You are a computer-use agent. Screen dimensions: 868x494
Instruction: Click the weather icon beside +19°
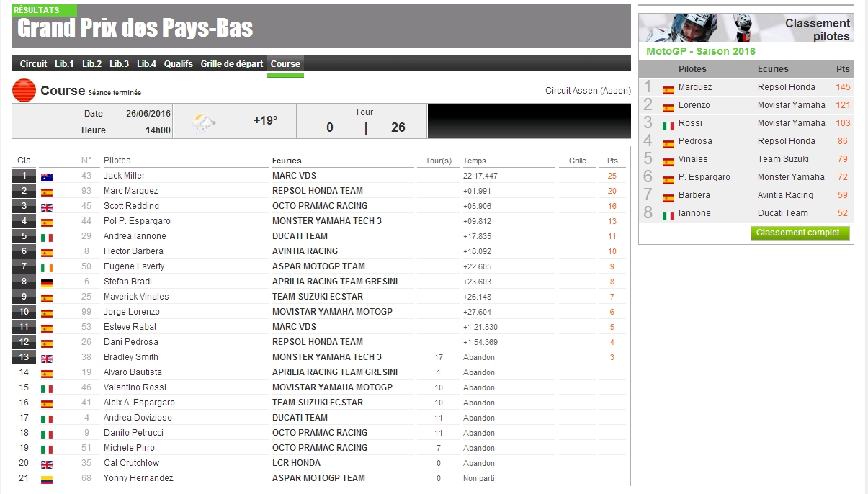204,122
